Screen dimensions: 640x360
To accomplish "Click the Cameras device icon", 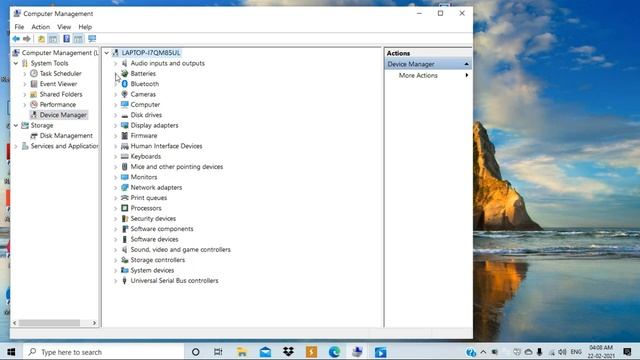I will tap(124, 94).
